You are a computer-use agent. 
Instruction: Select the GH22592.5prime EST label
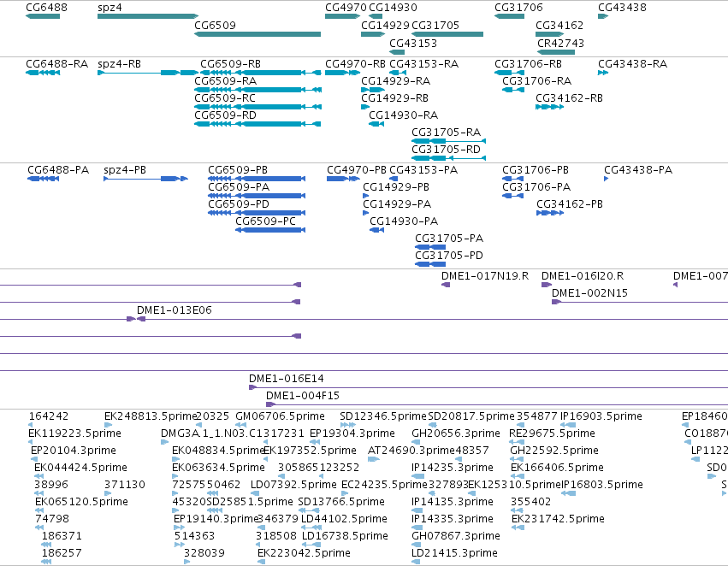pos(554,451)
